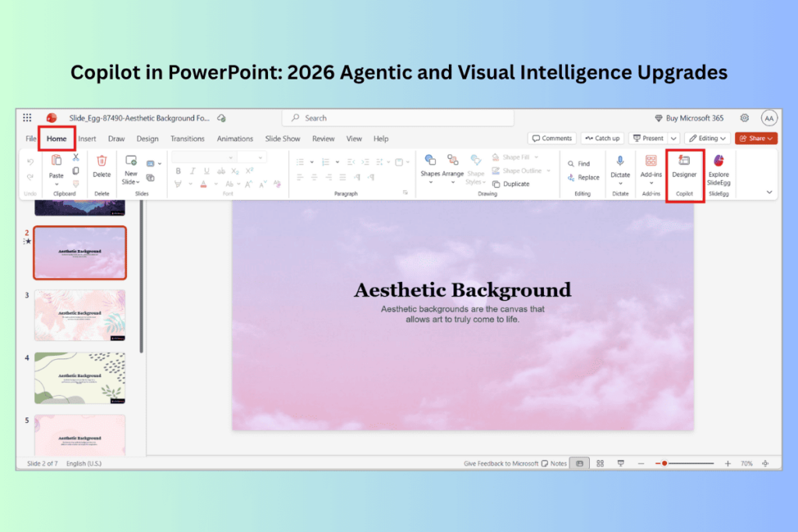Viewport: 798px width, 532px height.
Task: Click Buy Microsoft 365 link
Action: click(689, 118)
